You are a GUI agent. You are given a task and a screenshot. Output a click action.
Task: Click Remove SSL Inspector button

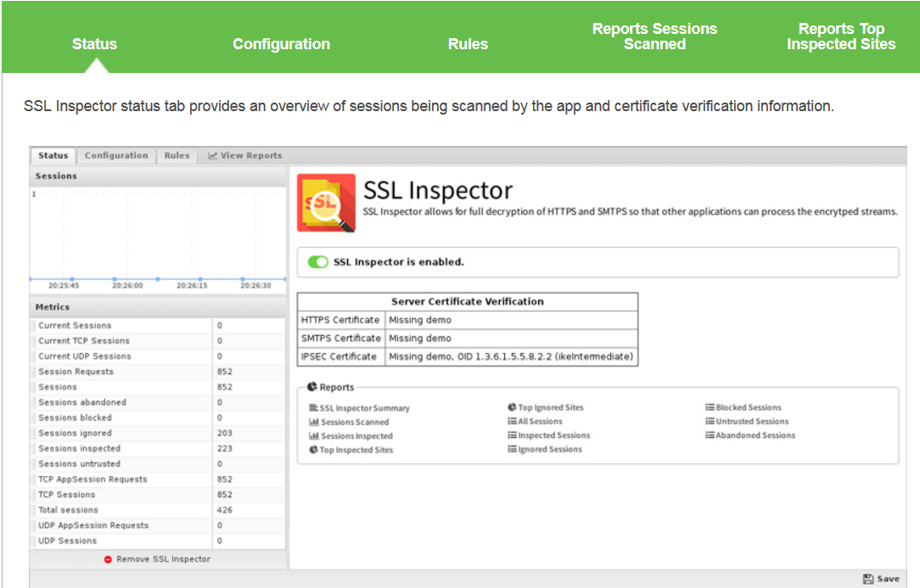pyautogui.click(x=158, y=559)
